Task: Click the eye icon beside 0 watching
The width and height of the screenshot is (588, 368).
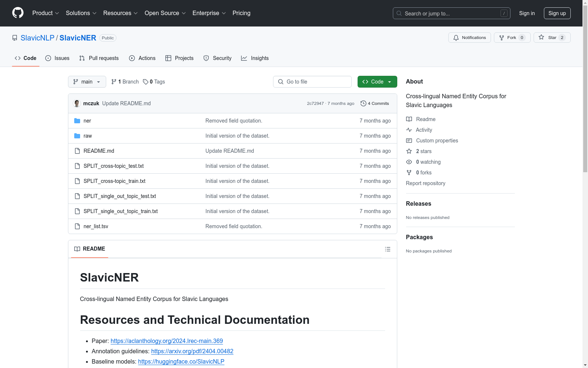Action: [x=409, y=162]
